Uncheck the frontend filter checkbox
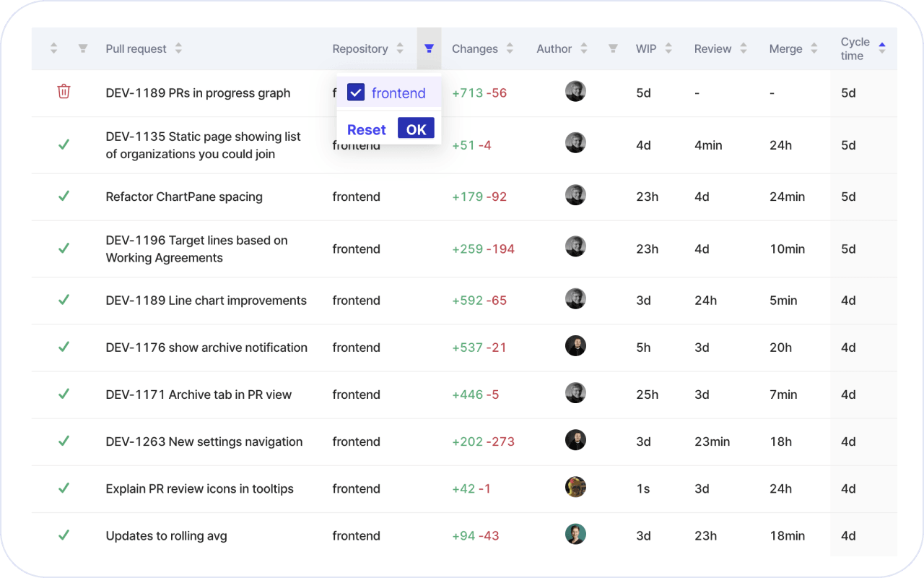The image size is (924, 578). click(356, 92)
